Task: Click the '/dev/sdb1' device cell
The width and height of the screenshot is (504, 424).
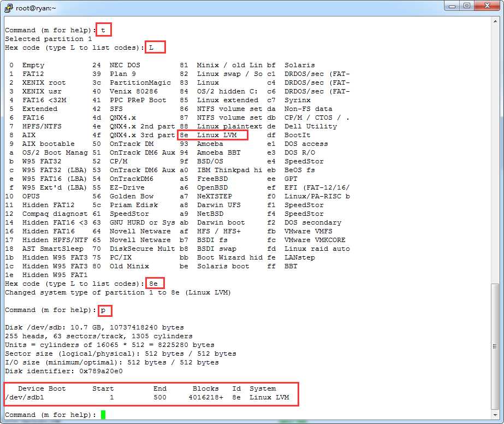Action: (x=25, y=397)
